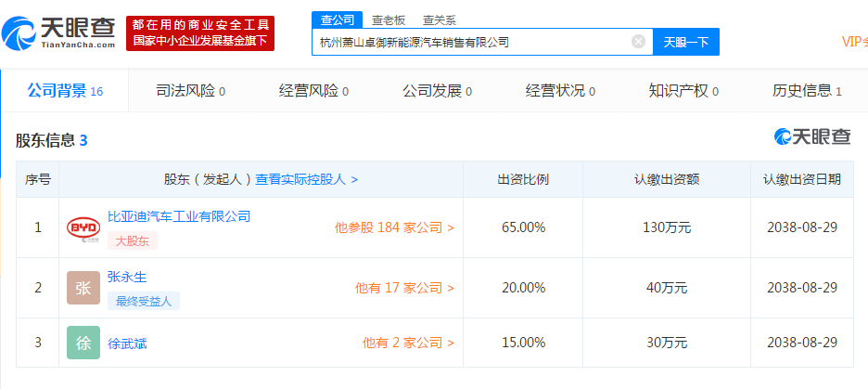Switch to 查公司 search tab
The height and width of the screenshot is (389, 868).
(338, 19)
